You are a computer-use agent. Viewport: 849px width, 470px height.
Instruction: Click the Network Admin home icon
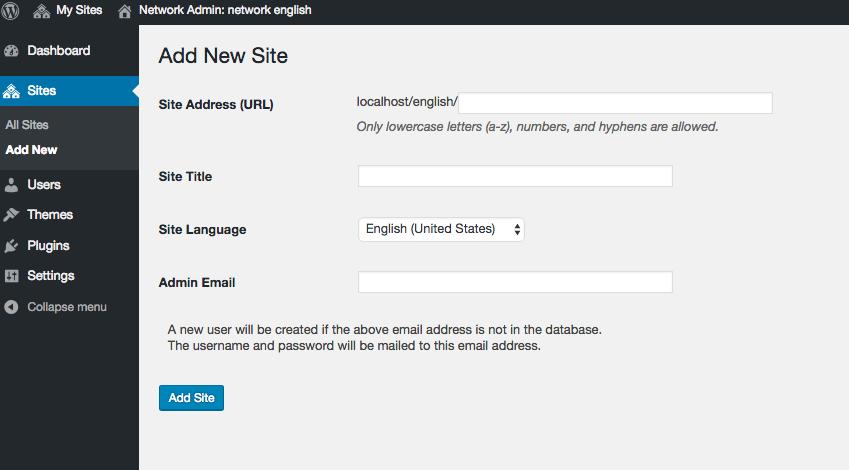[125, 11]
